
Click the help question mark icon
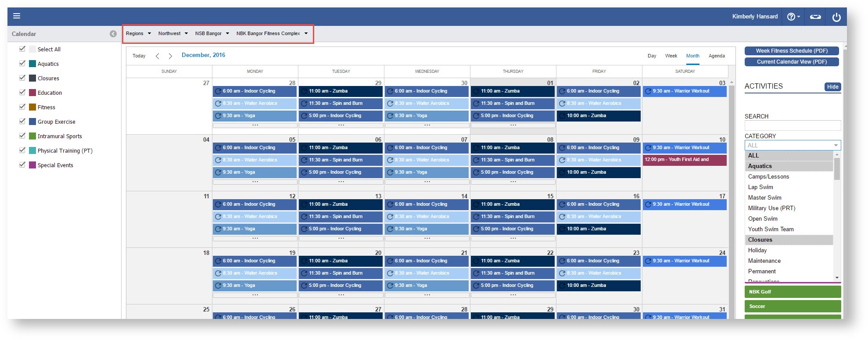coord(791,17)
